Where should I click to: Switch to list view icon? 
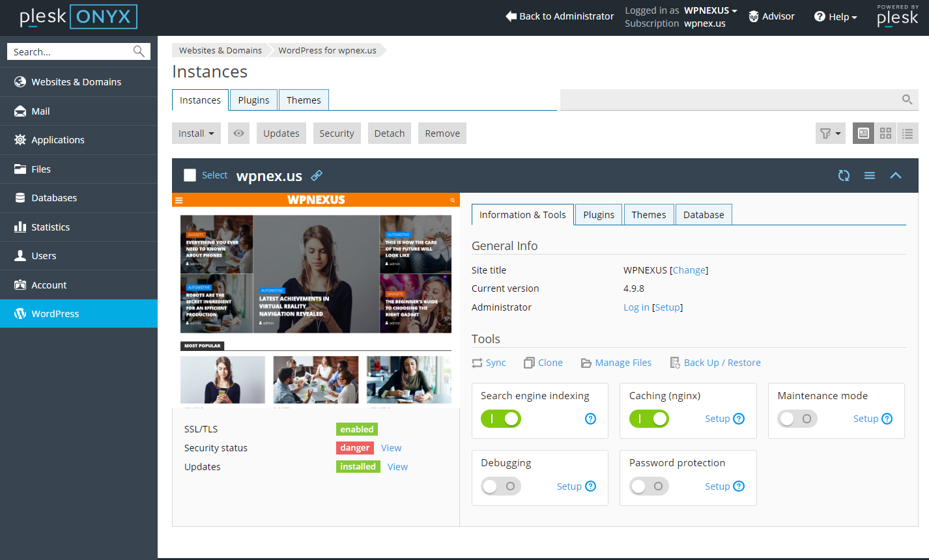[x=908, y=133]
